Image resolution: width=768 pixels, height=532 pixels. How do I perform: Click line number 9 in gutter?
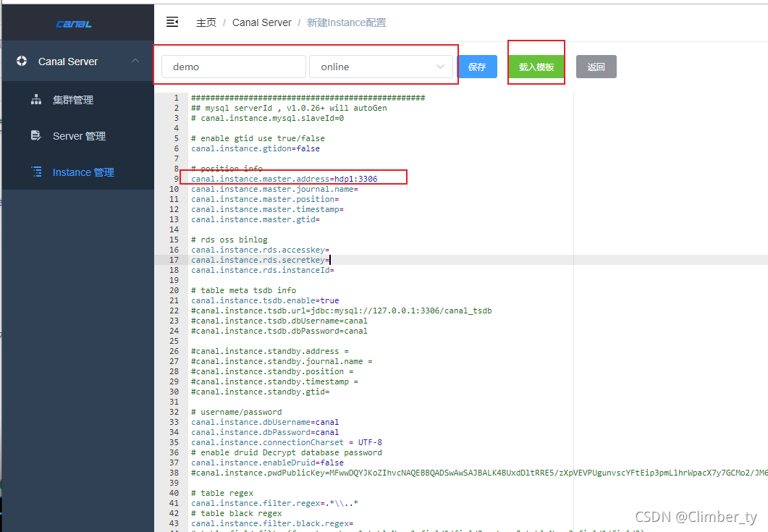coord(177,179)
